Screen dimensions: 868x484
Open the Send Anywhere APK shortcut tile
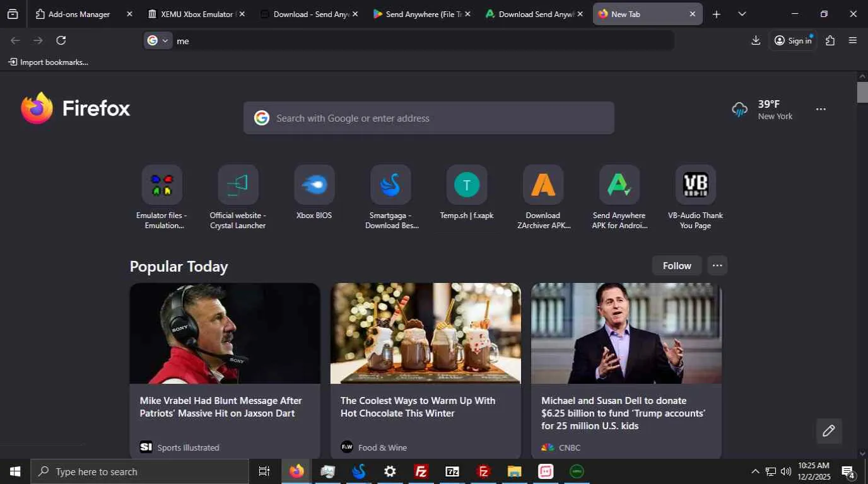pyautogui.click(x=619, y=197)
